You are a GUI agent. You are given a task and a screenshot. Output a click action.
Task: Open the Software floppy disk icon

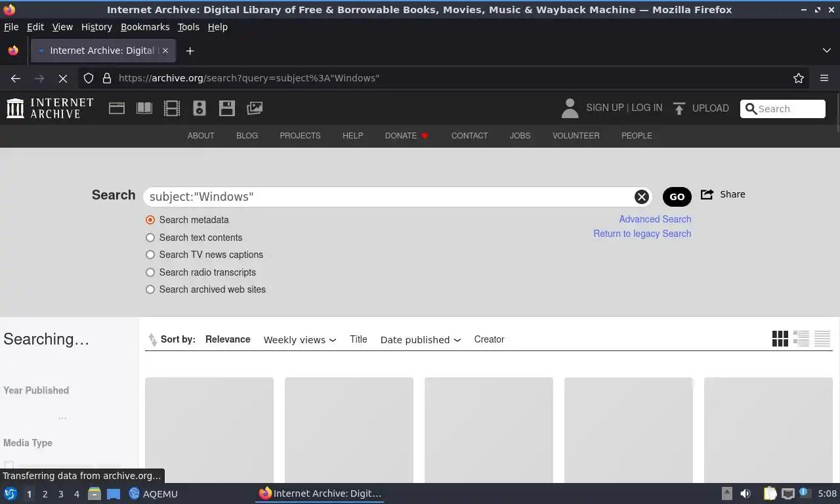(x=227, y=108)
